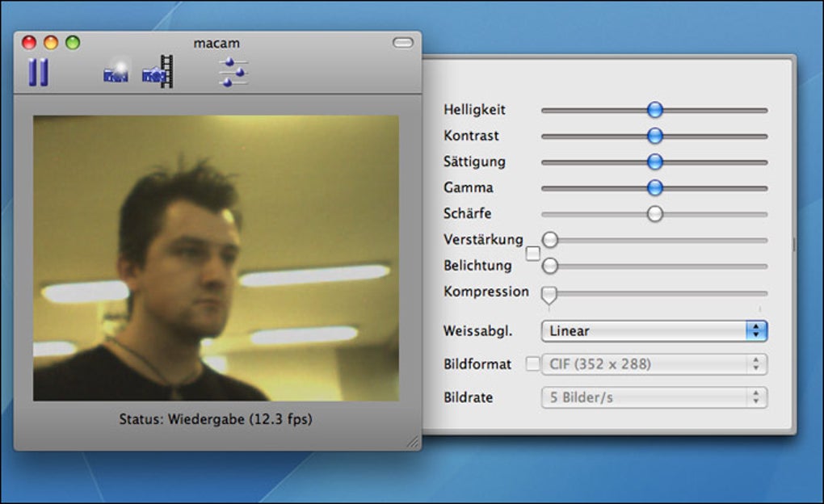Viewport: 824px width, 504px height.
Task: Enable the Bildformat checkbox
Action: point(533,363)
